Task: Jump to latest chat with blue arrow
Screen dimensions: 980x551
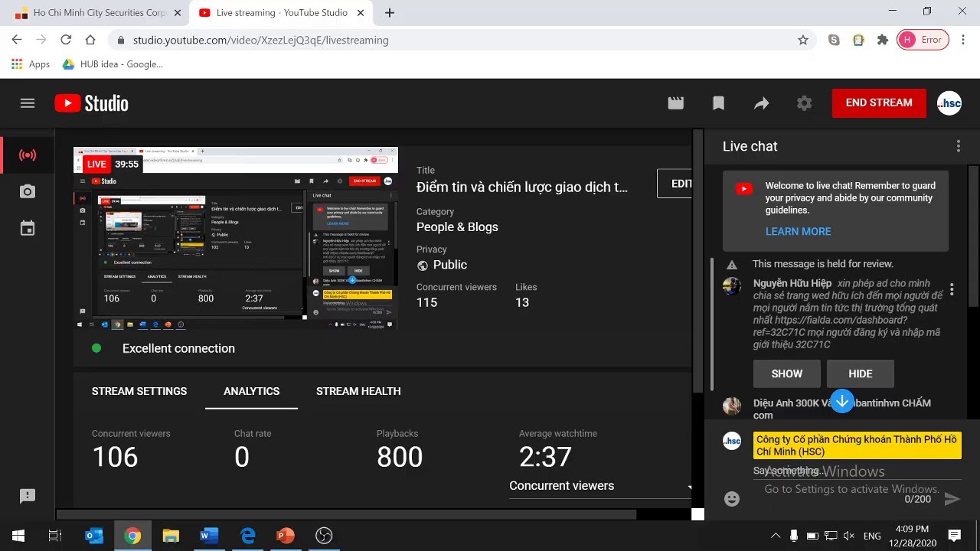Action: [x=842, y=402]
